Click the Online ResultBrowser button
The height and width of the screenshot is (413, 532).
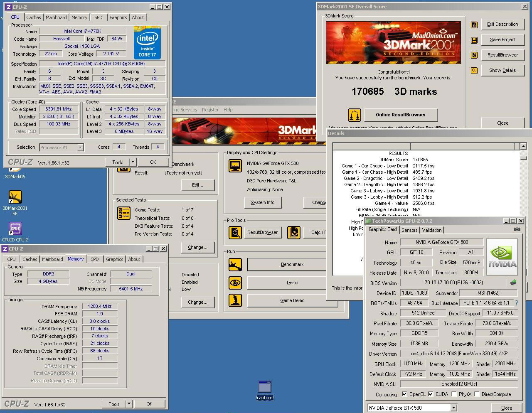(401, 115)
